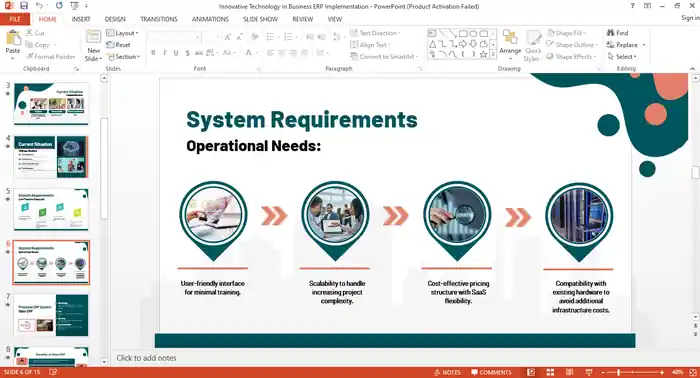Expand the shapes gallery More arrow

pos(493,54)
